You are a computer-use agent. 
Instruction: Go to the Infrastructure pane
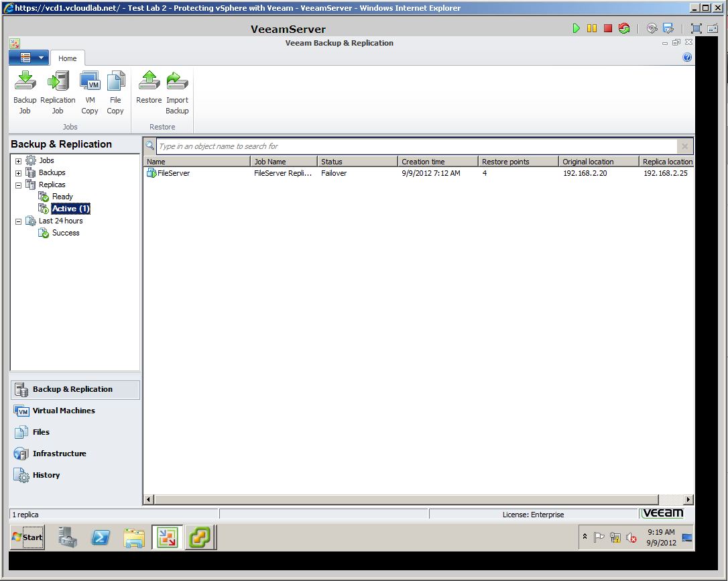59,454
